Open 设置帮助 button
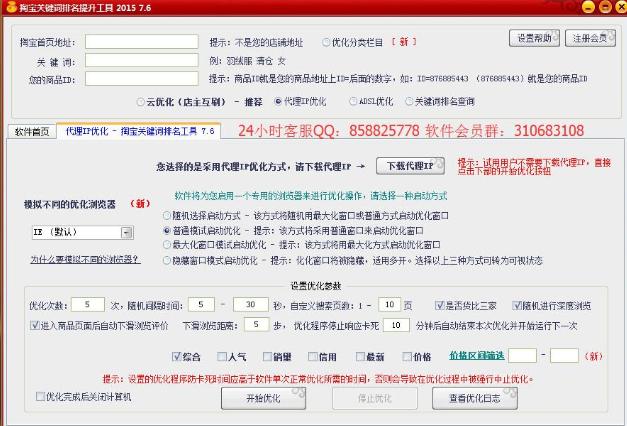The width and height of the screenshot is (627, 426). [534, 38]
